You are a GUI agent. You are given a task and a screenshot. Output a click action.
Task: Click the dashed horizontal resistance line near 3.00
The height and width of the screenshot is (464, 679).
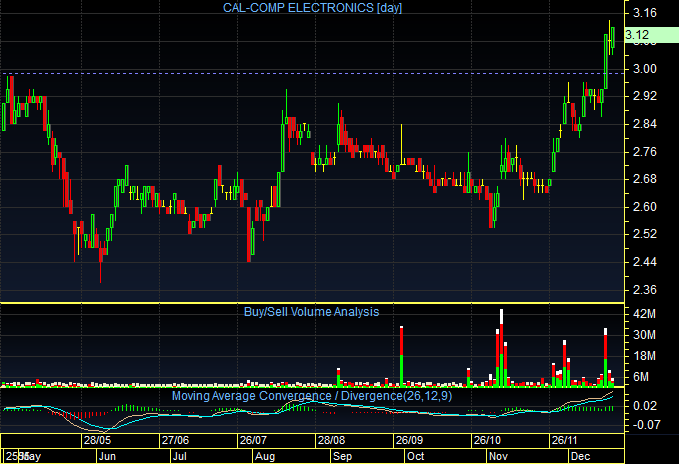tap(312, 73)
